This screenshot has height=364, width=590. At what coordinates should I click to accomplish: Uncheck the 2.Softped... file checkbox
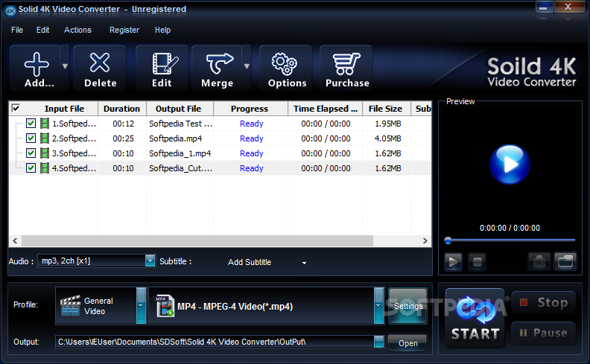point(31,138)
